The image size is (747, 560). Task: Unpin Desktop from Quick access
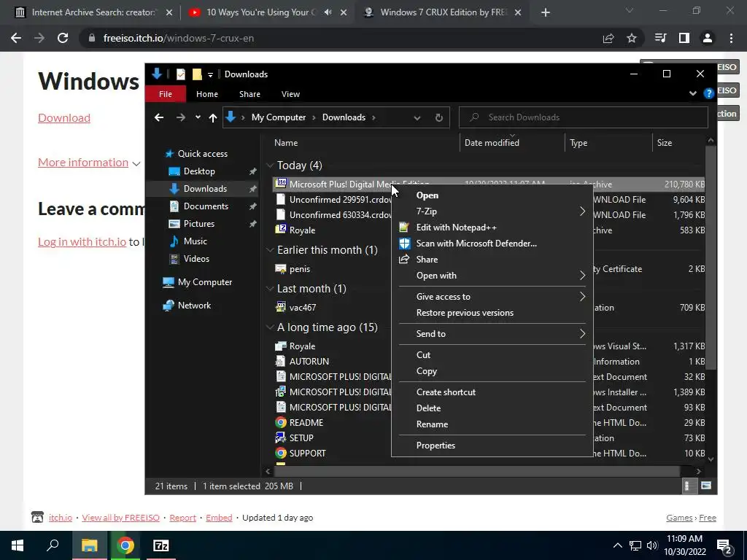click(252, 171)
